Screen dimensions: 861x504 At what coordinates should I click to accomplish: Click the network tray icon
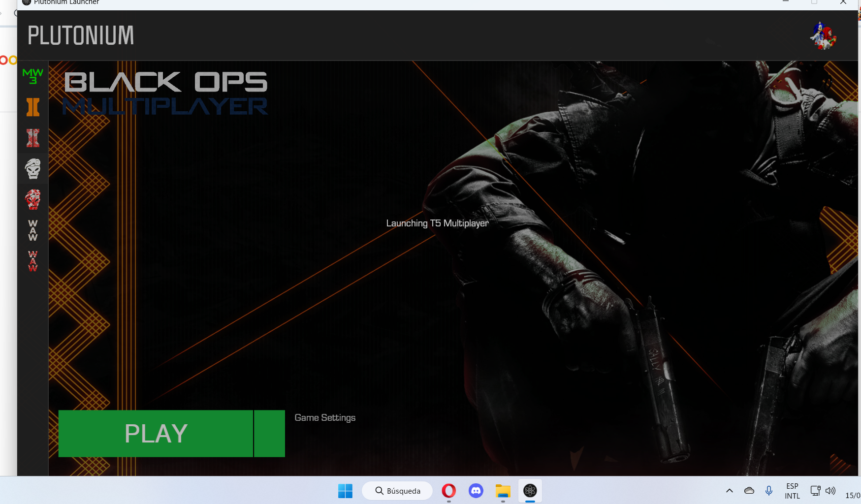[x=815, y=491]
